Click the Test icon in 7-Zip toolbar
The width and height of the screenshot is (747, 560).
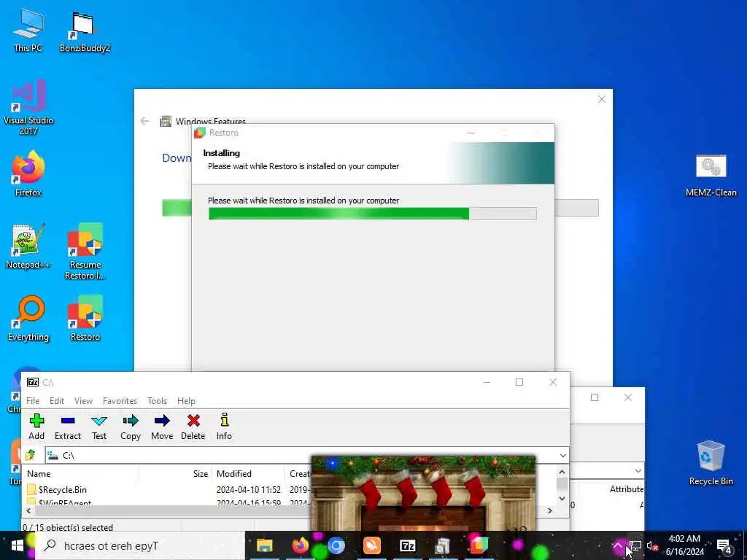click(x=99, y=421)
